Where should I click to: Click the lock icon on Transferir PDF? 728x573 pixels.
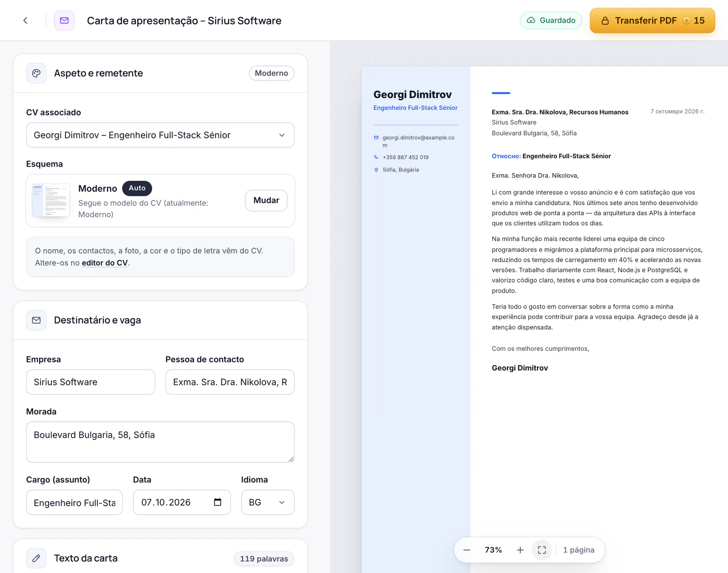click(x=605, y=21)
